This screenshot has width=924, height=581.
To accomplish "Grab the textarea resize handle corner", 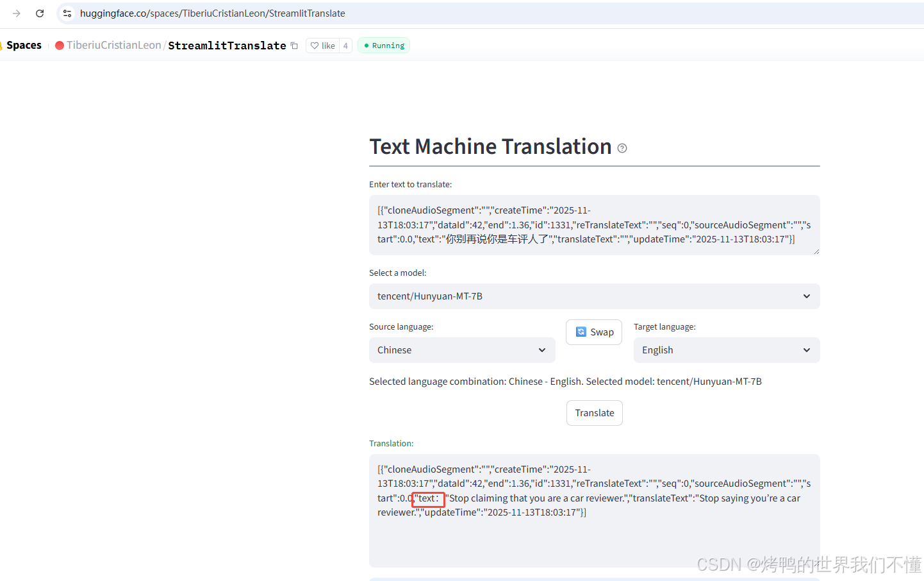I will coord(816,251).
